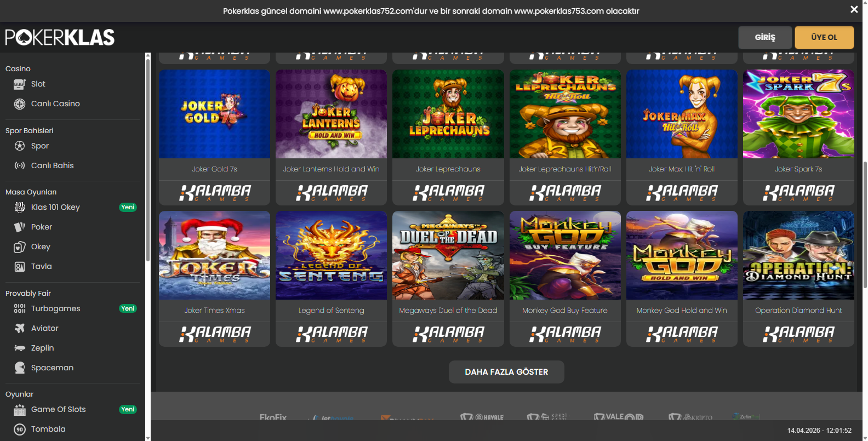Image resolution: width=868 pixels, height=441 pixels.
Task: Close the domain announcement banner
Action: click(x=854, y=9)
